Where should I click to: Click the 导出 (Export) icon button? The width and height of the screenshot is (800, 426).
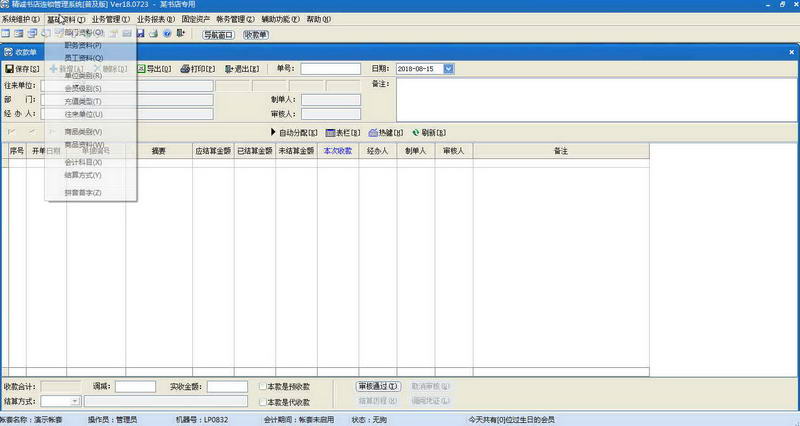point(141,69)
